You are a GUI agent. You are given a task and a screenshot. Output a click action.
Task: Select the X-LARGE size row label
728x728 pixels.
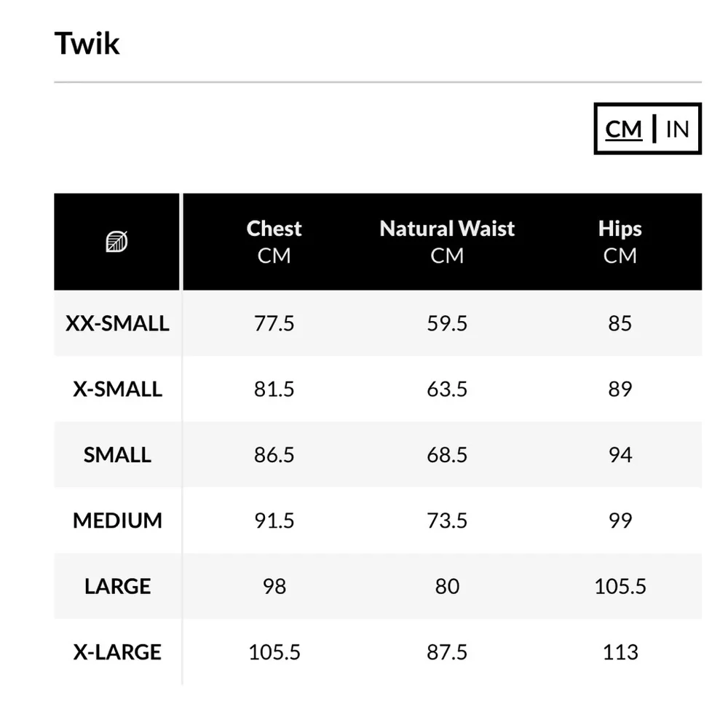click(x=117, y=652)
